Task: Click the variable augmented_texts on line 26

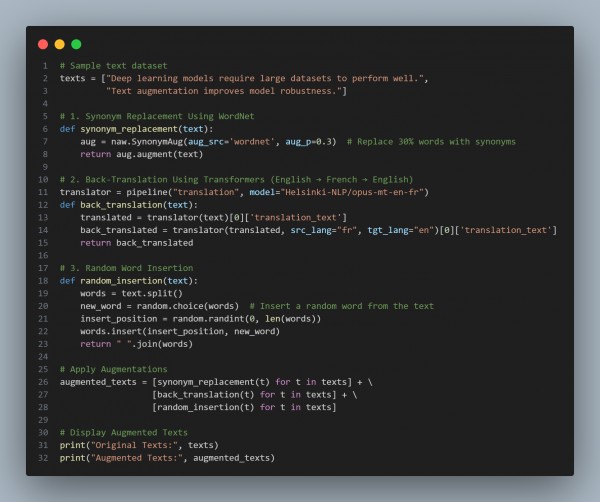Action: point(98,382)
